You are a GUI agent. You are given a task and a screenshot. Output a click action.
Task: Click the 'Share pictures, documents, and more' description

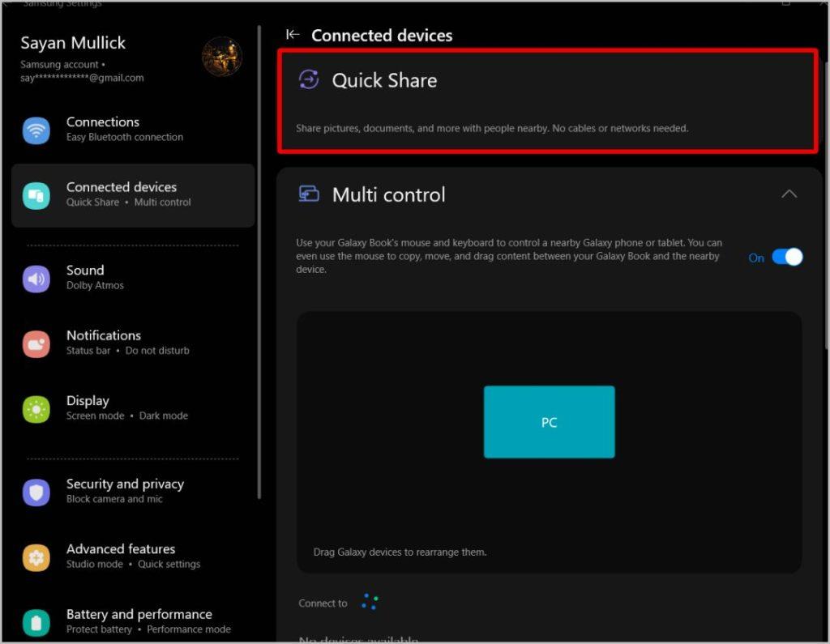click(x=492, y=129)
